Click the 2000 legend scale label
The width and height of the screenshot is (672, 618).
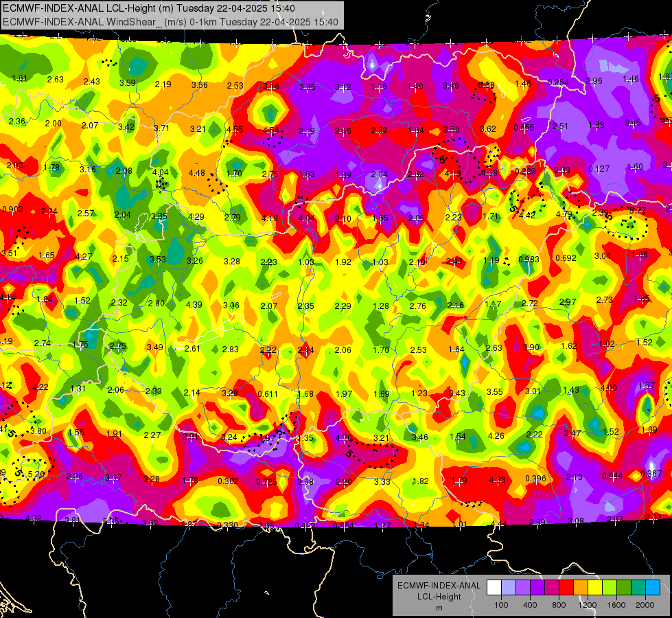(x=645, y=605)
